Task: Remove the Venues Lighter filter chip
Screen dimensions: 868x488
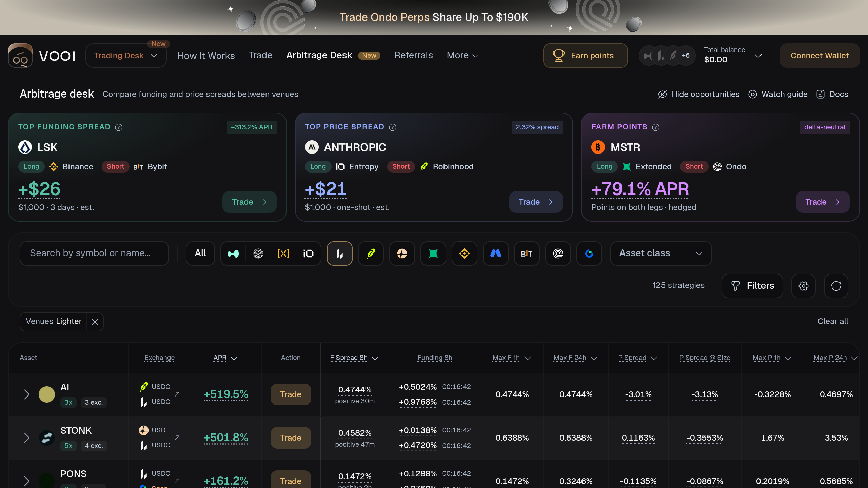Action: coord(95,322)
